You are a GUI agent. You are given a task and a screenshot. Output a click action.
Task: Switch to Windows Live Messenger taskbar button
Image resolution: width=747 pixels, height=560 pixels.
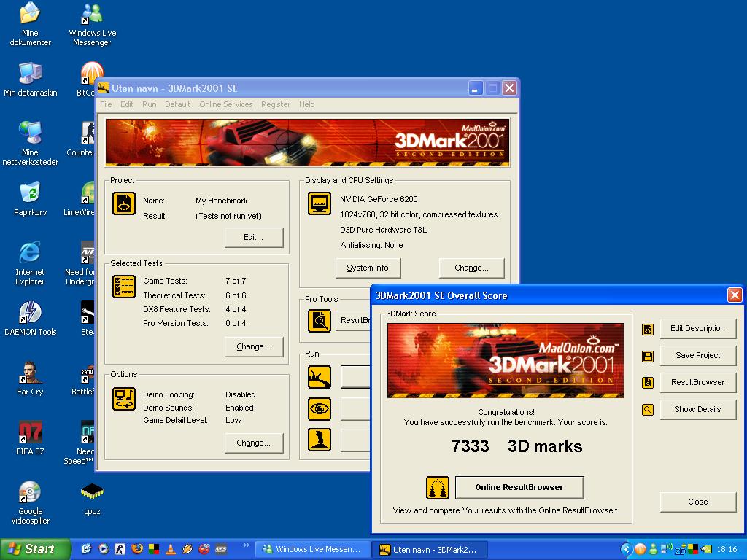point(314,550)
